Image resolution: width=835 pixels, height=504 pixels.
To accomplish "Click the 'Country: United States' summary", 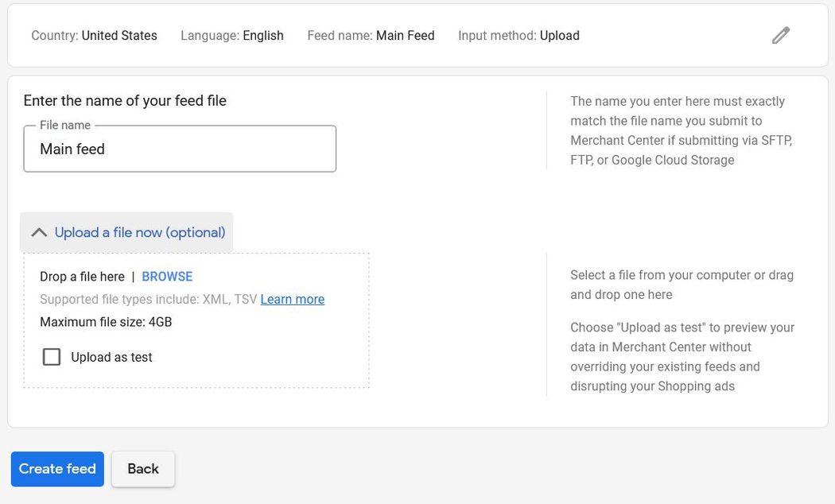I will pyautogui.click(x=94, y=36).
